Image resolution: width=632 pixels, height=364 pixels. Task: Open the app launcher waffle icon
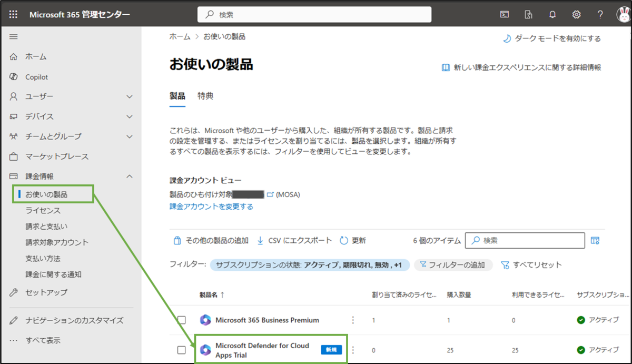[14, 14]
